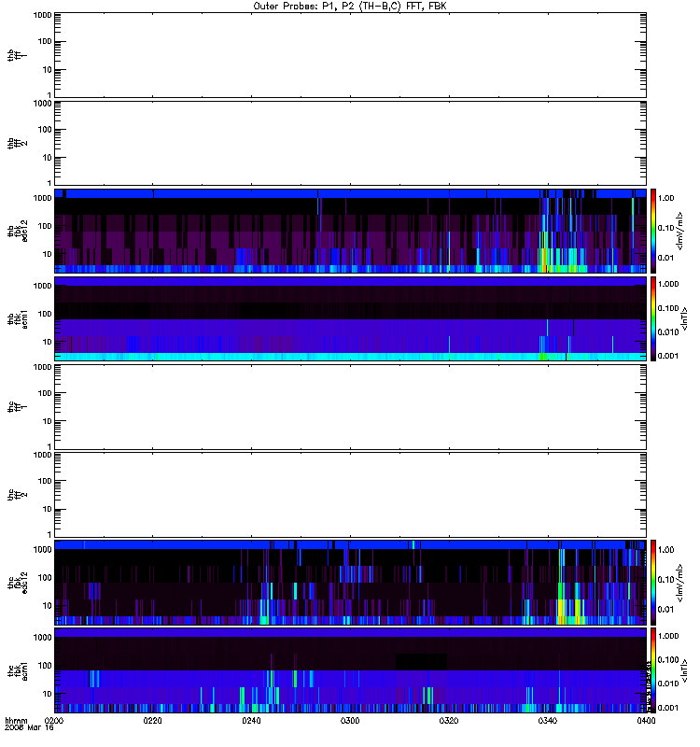Click the '10' y-axis tick of 'thc fbk scm1' panel
The height and width of the screenshot is (747, 700).
48,694
